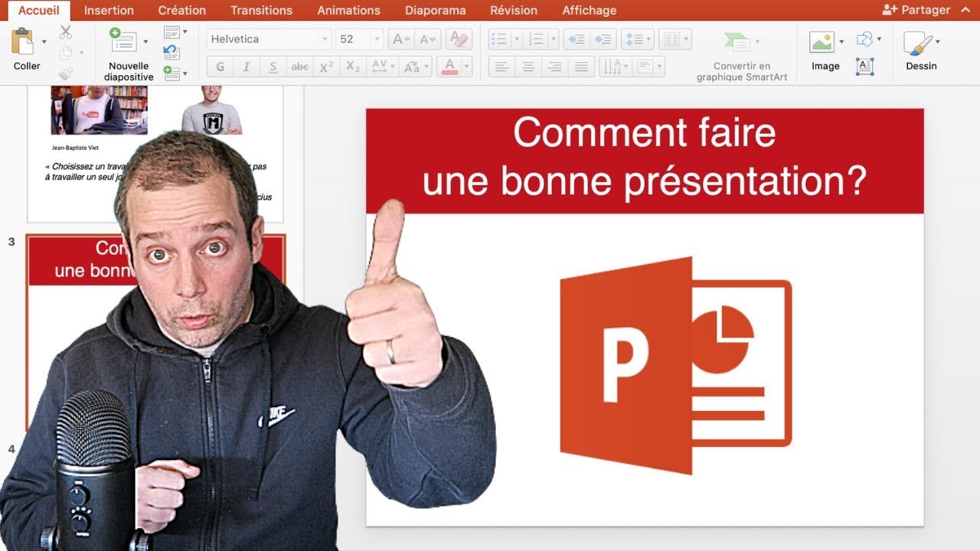980x551 pixels.
Task: Apply the numbered list
Action: pyautogui.click(x=537, y=39)
